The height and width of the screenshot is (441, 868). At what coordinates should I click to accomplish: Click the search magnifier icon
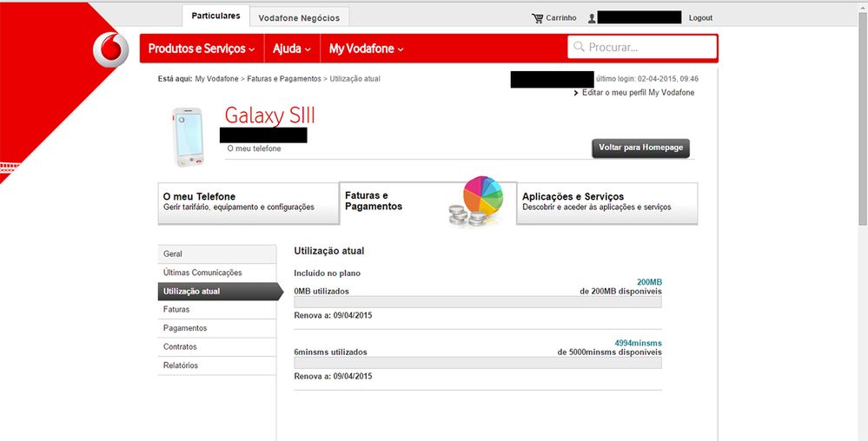tap(578, 48)
